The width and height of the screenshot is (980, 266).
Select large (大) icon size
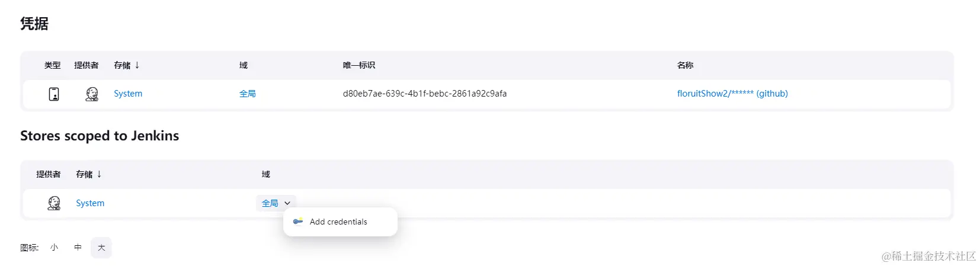pyautogui.click(x=101, y=248)
